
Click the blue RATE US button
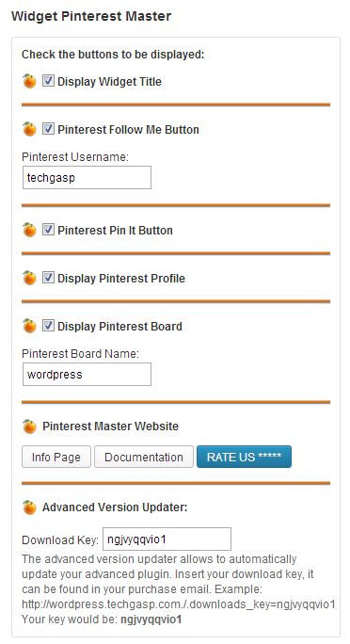tap(244, 457)
